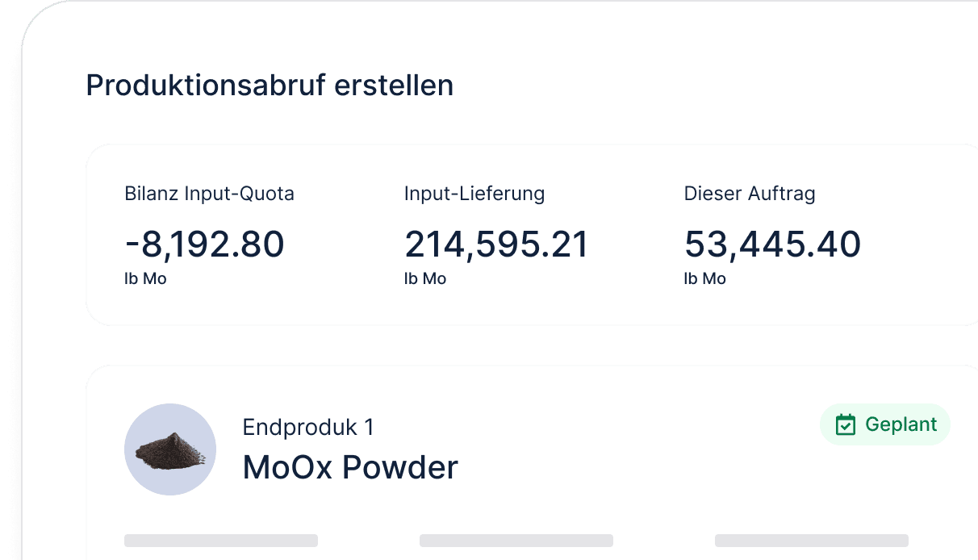Click empty space between Endproduk 1 and Geplant badge
This screenshot has width=978, height=560.
tap(597, 427)
